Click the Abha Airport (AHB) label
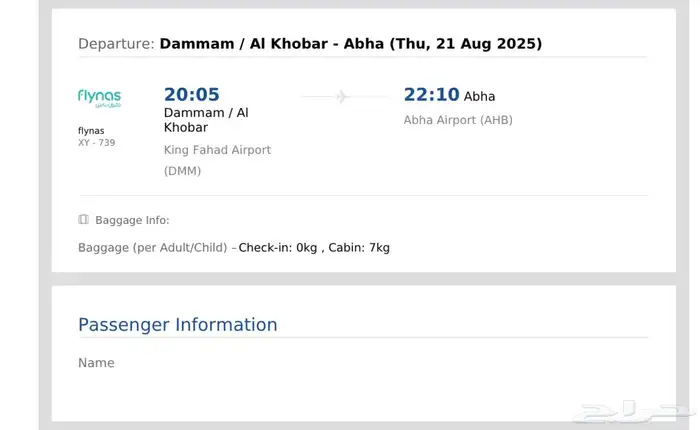Viewport: 700px width, 430px height. (458, 120)
